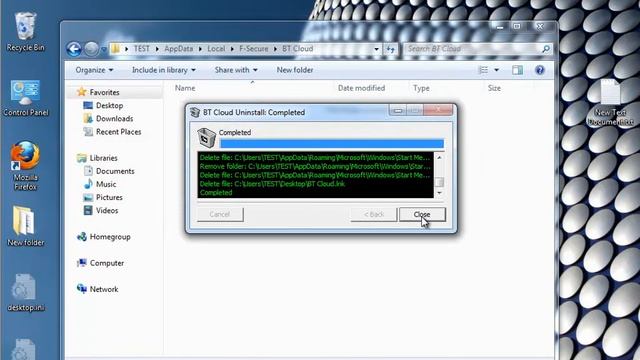
Task: Sort by the Name column header
Action: (x=185, y=88)
